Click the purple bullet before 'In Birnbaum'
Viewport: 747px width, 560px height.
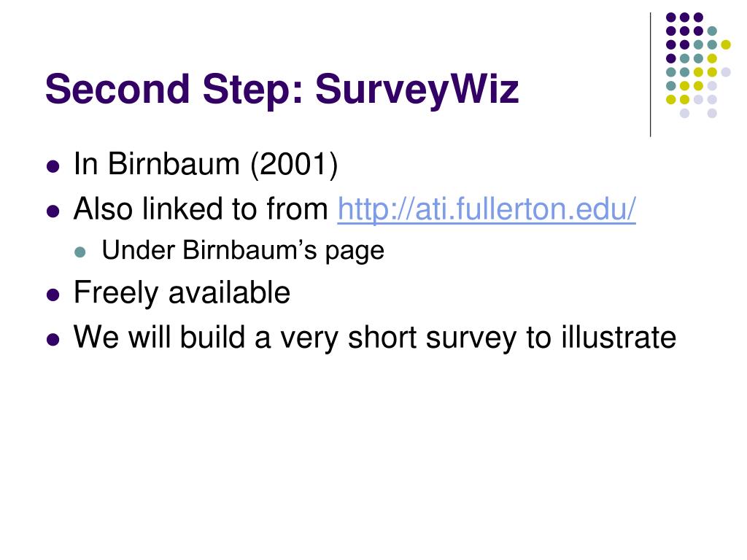(x=53, y=167)
